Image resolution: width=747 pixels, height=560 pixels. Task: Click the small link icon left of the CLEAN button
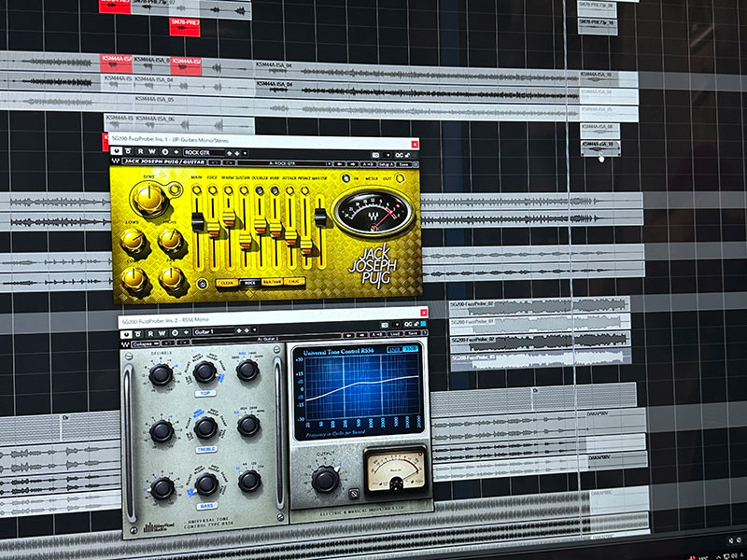click(x=202, y=284)
